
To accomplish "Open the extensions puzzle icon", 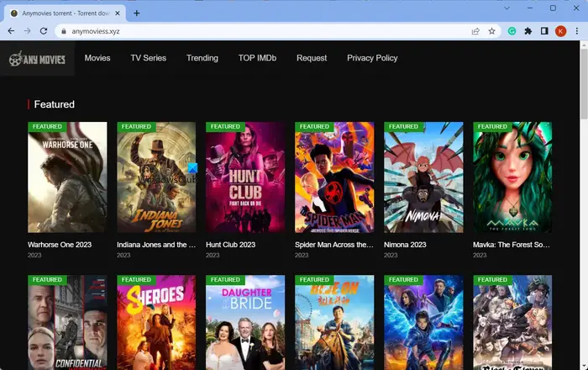I will (x=528, y=31).
